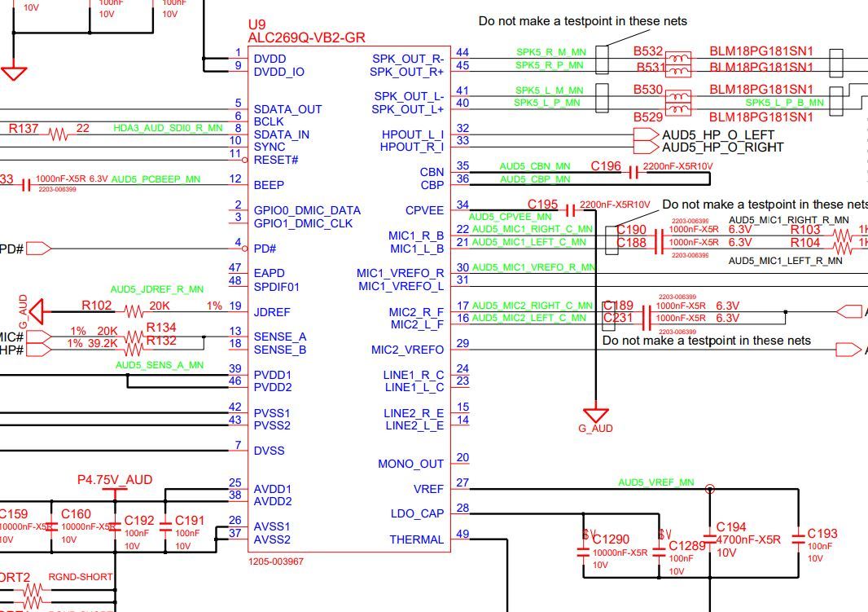The width and height of the screenshot is (868, 612).
Task: Select the AUD5_HP_O_RIGHT off-page port
Action: (645, 147)
